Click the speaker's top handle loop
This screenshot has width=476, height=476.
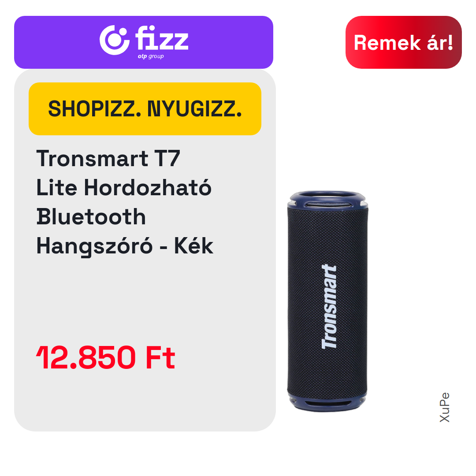click(327, 199)
